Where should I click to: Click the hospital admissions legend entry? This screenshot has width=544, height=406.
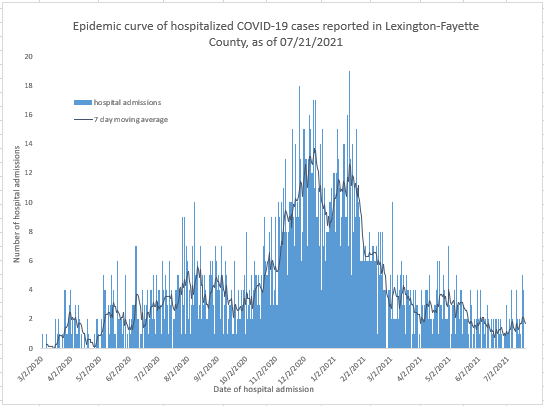coord(118,102)
